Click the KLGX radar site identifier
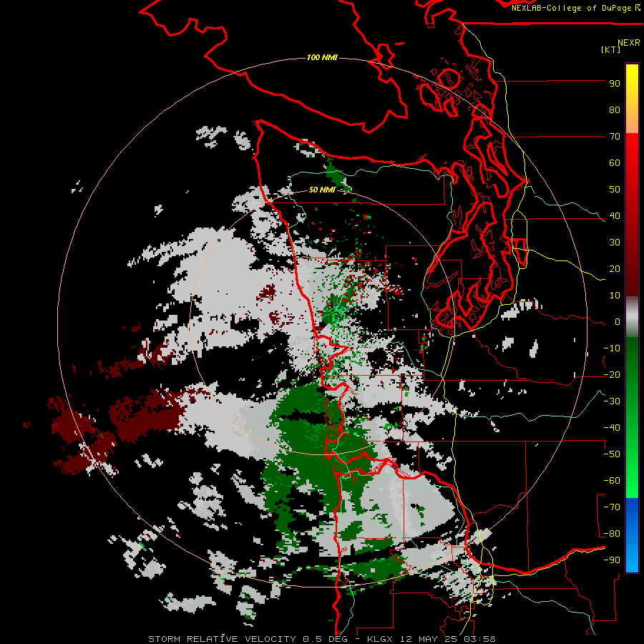The image size is (644, 644). point(381,639)
